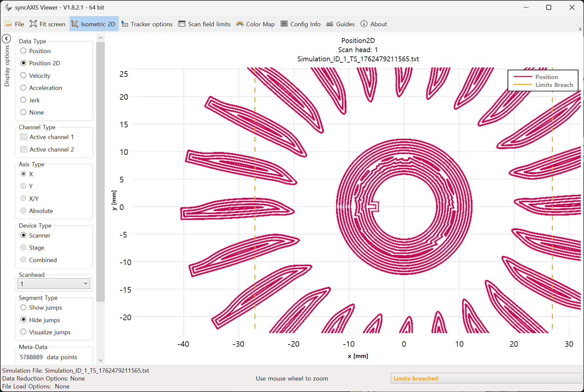The width and height of the screenshot is (584, 392).
Task: Enable the Active channel 1 checkbox
Action: click(24, 137)
